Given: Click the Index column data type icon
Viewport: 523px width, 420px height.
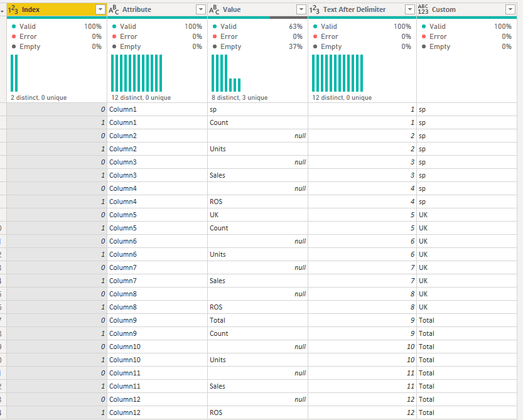Looking at the screenshot, I should point(13,9).
